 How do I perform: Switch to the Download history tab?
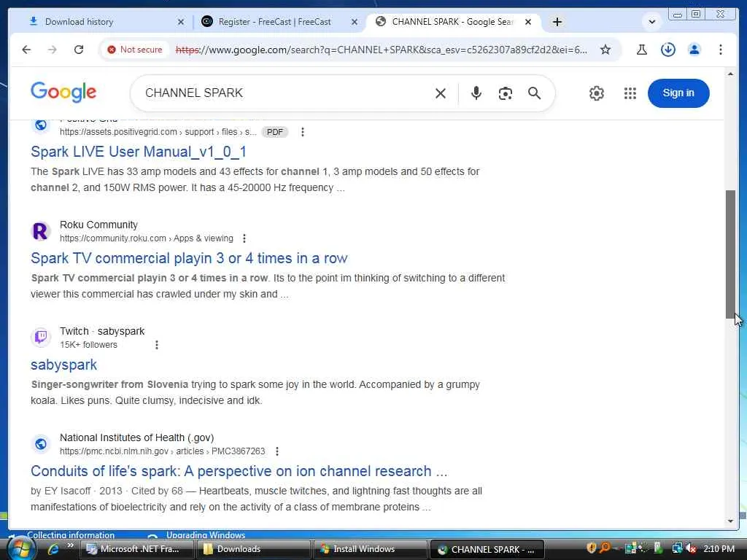105,22
